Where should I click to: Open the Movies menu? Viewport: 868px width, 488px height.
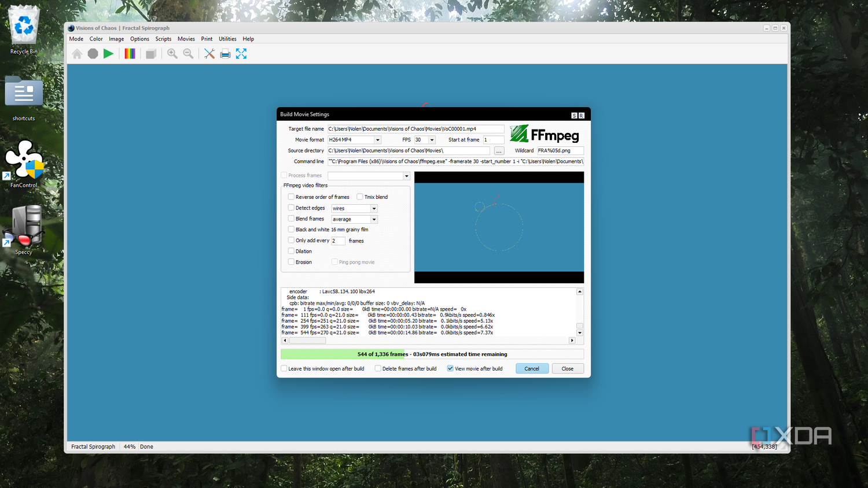pos(186,39)
